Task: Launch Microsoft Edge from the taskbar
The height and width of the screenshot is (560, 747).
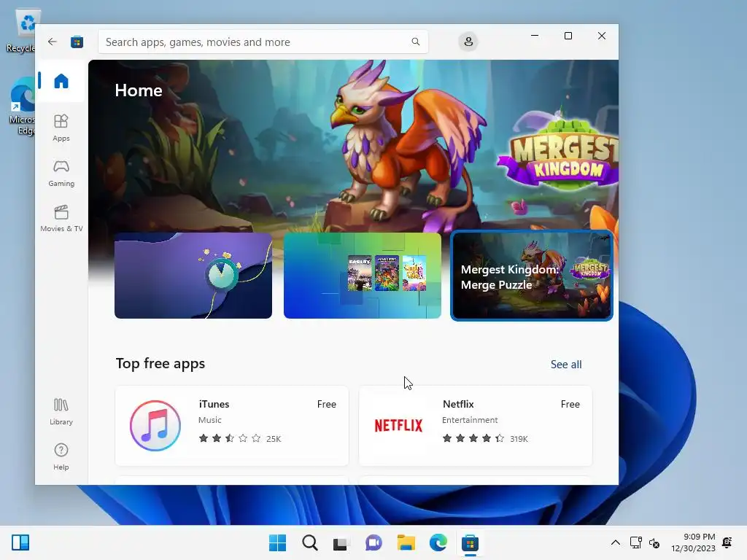Action: coord(438,542)
